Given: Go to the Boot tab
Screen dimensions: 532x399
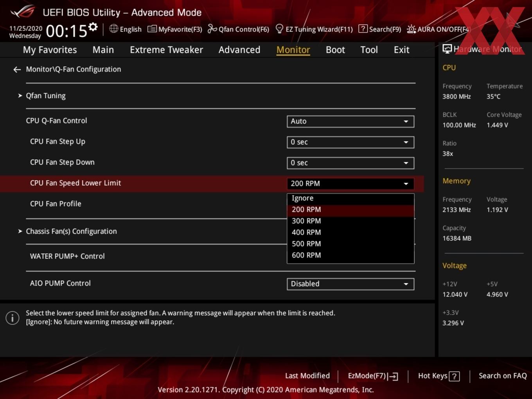Looking at the screenshot, I should pyautogui.click(x=335, y=50).
